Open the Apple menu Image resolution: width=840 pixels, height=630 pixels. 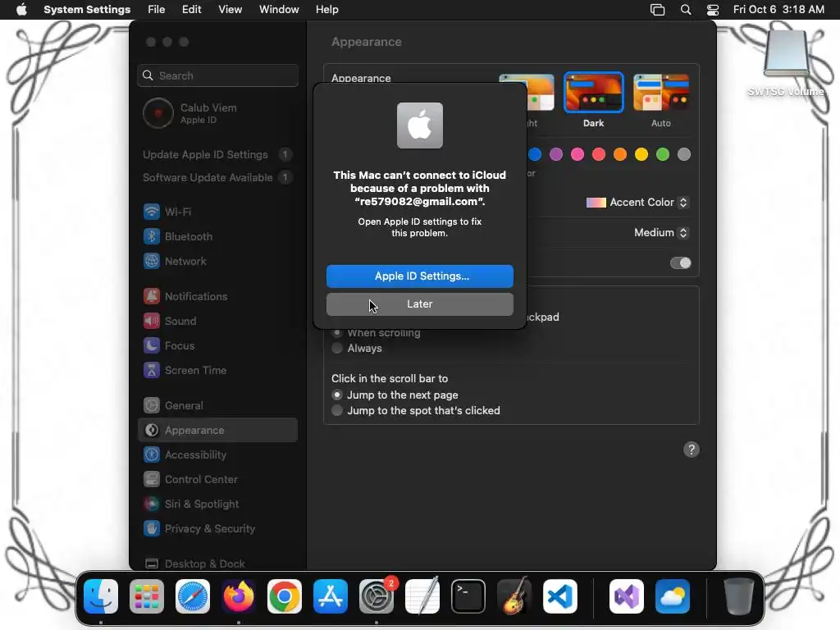click(x=21, y=10)
